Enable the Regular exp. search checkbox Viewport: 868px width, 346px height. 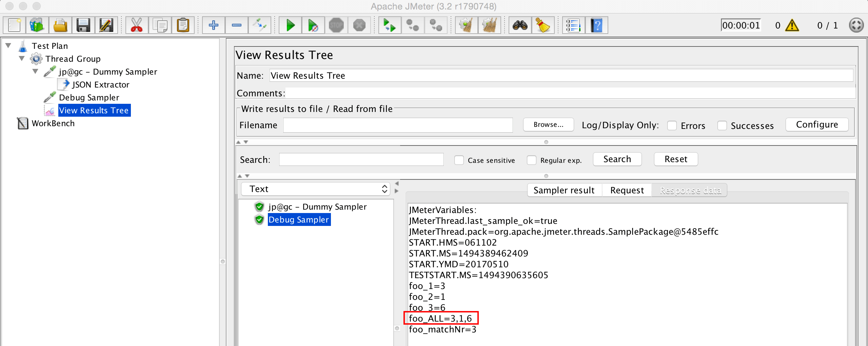click(531, 160)
